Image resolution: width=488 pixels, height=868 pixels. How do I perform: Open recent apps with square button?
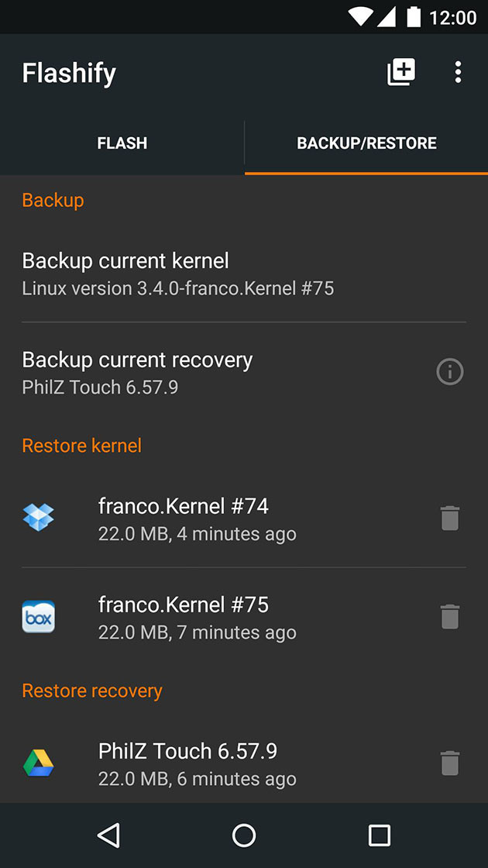(x=379, y=835)
